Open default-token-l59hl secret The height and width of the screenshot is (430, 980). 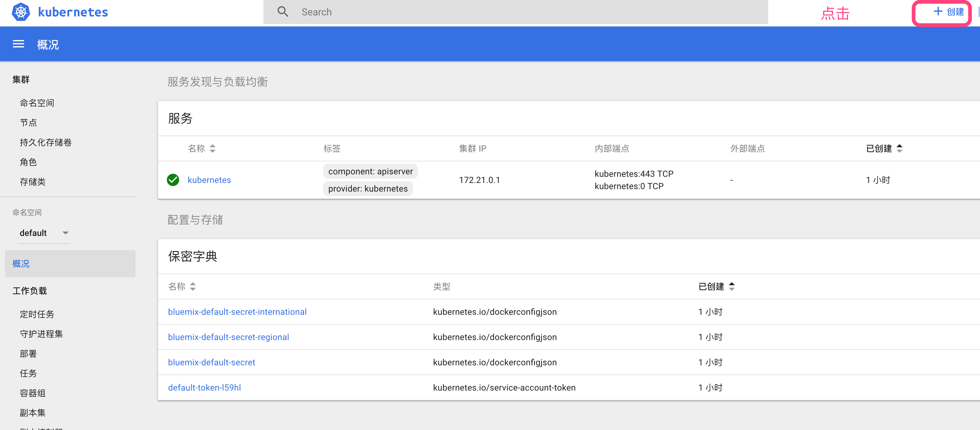(x=204, y=387)
